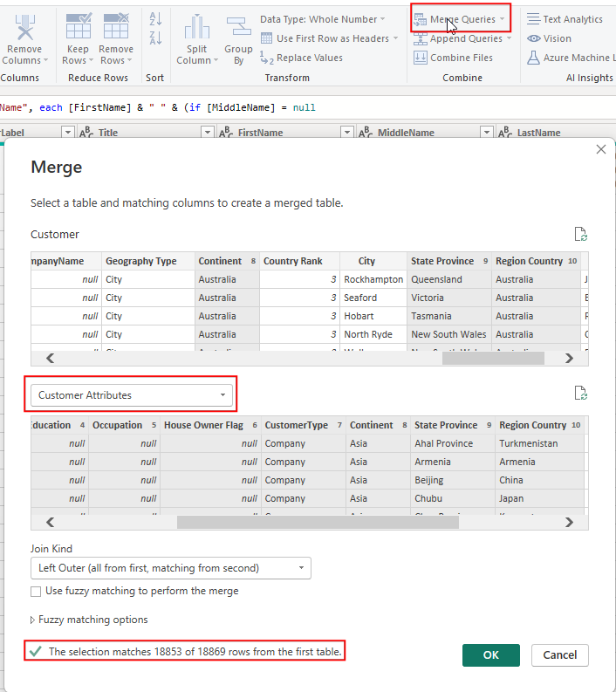Cancel the Merge dialog
Screen dimensions: 616x692
(x=559, y=655)
